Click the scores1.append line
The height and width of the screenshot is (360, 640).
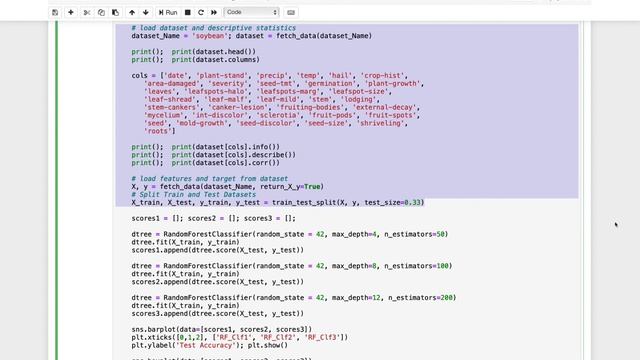[218, 250]
